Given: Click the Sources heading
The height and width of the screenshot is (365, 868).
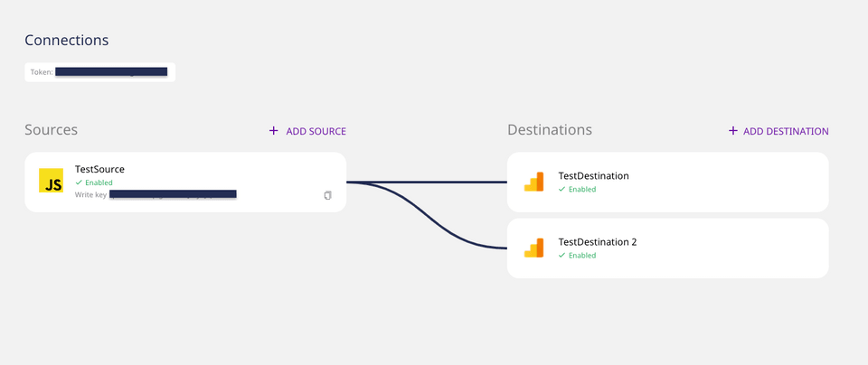Looking at the screenshot, I should coord(51,129).
